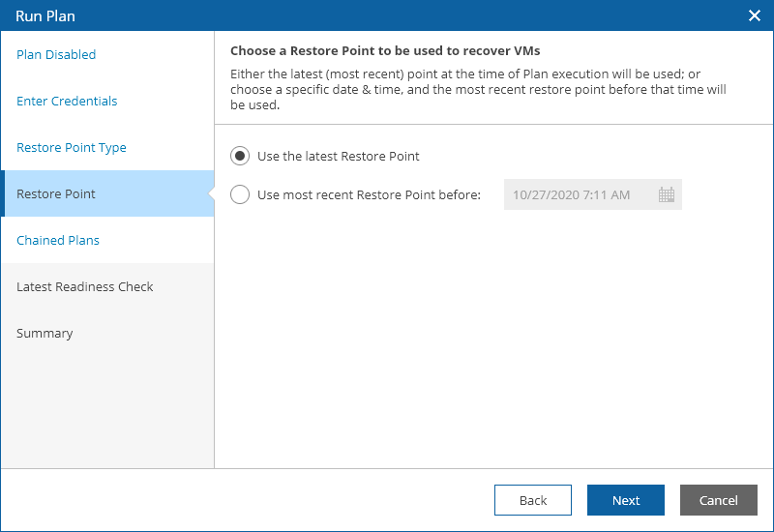The image size is (774, 532).
Task: Open the calendar date picker icon
Action: [x=666, y=194]
